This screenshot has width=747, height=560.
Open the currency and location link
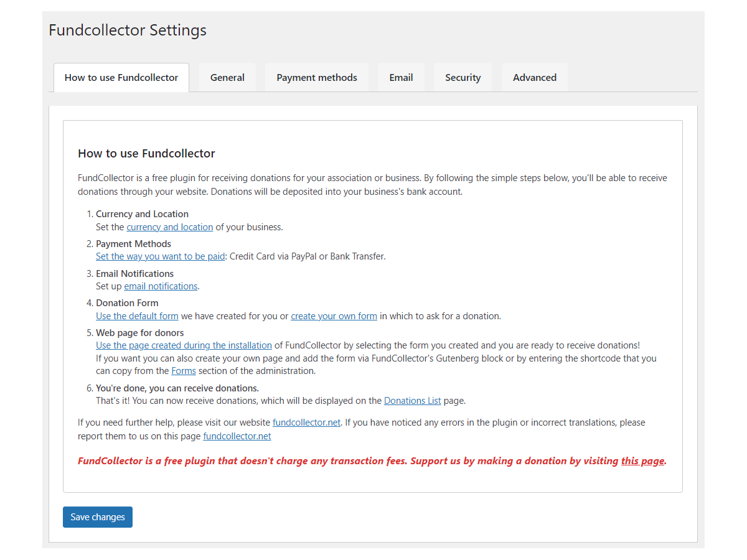[169, 227]
